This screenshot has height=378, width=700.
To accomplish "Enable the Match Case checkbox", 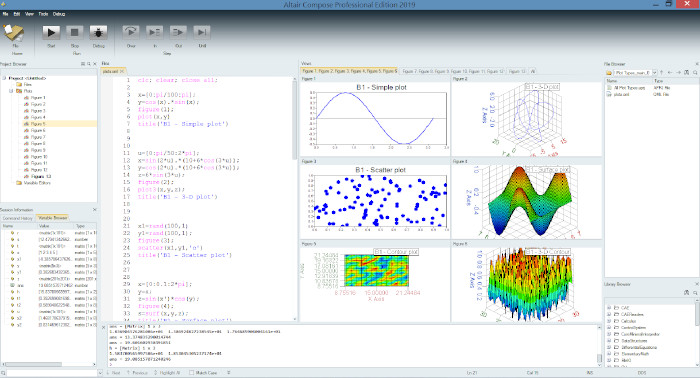I will tap(192, 373).
